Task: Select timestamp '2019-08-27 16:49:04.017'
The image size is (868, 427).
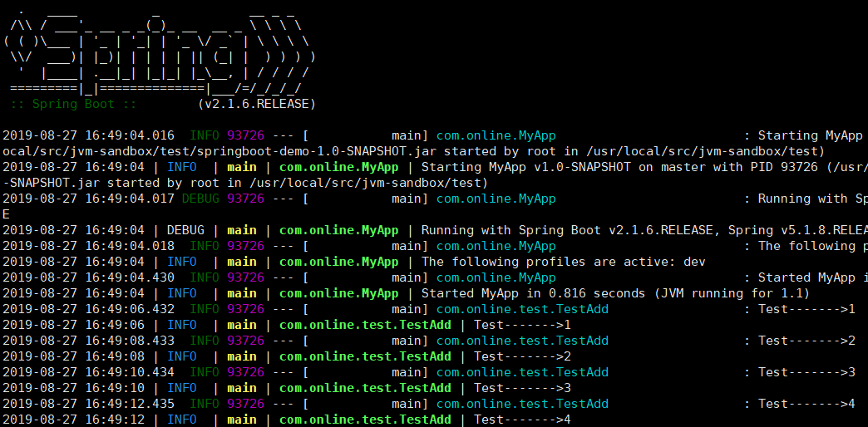Action: (x=89, y=199)
